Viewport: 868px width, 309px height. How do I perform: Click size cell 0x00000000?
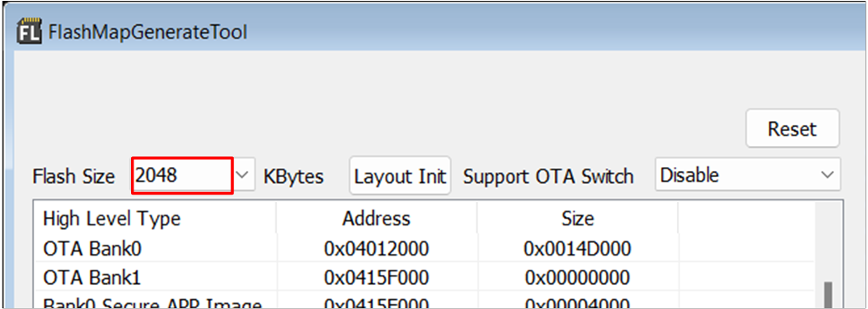[578, 277]
